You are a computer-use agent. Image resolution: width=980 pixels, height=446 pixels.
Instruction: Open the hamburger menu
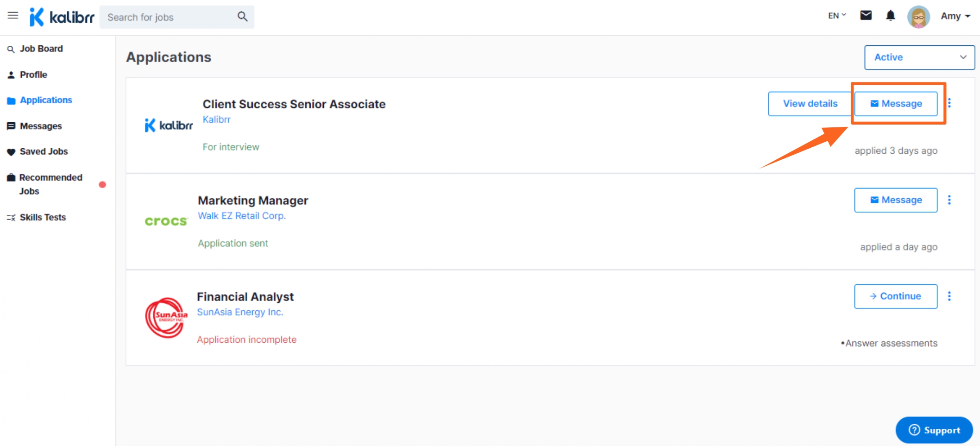click(x=13, y=15)
